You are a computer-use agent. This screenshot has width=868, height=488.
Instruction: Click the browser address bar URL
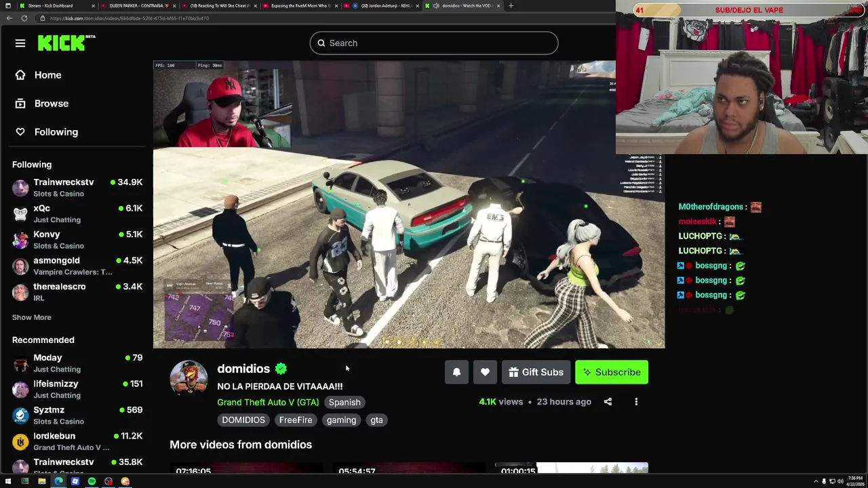[129, 18]
